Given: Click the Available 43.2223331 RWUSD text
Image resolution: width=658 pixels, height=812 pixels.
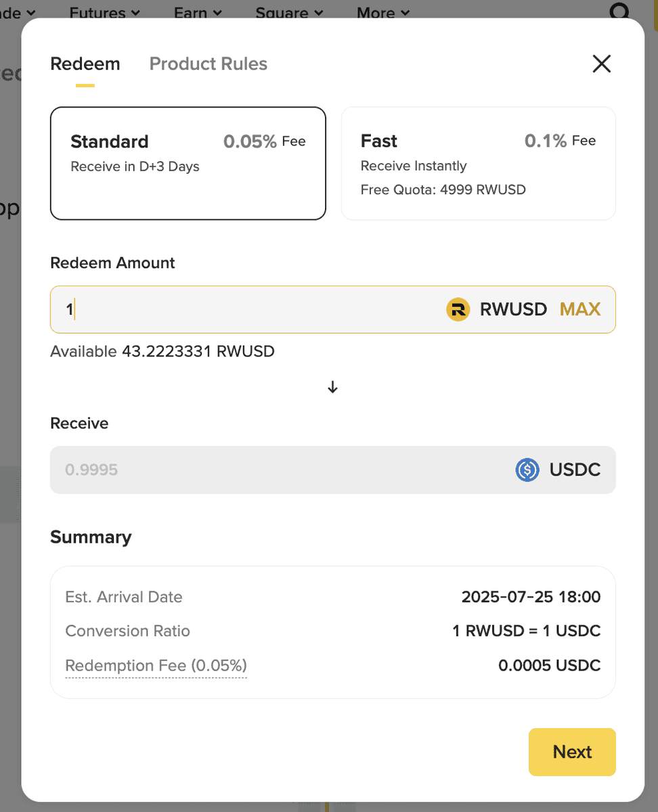Looking at the screenshot, I should pyautogui.click(x=162, y=351).
